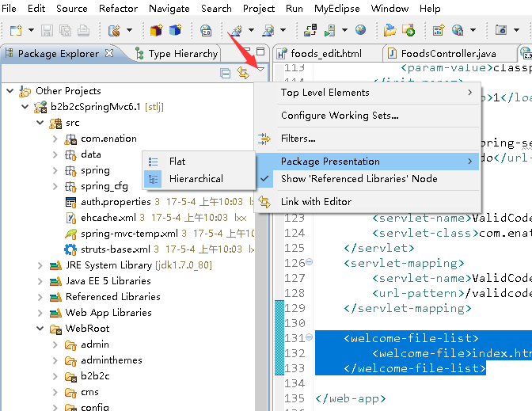
Task: Expand JRE System Library node
Action: pyautogui.click(x=40, y=265)
